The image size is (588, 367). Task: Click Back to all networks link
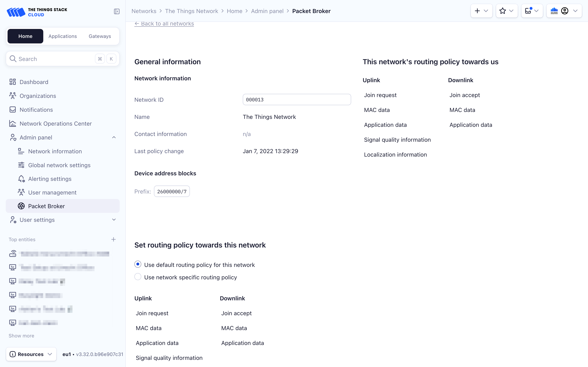[x=164, y=23]
